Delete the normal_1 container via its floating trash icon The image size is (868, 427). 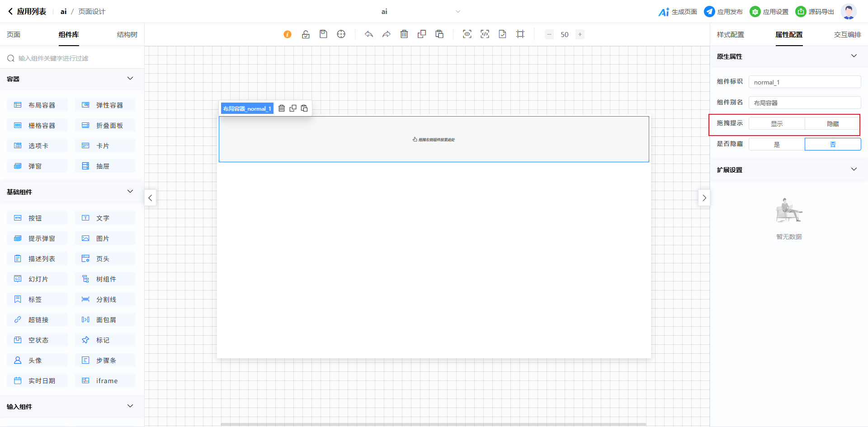click(282, 108)
